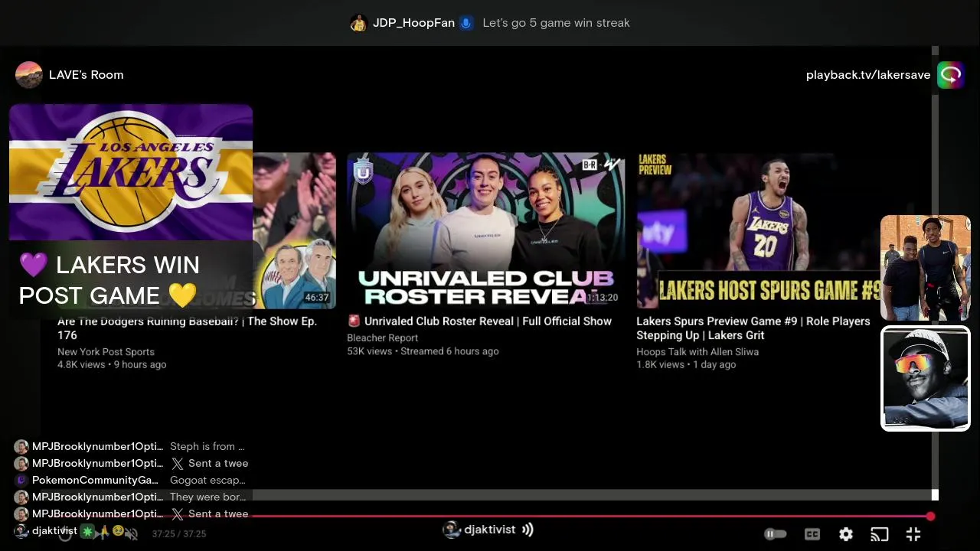Image resolution: width=980 pixels, height=551 pixels.
Task: Click the Twitch icon beside PokemonCommunityGa…
Action: click(21, 480)
